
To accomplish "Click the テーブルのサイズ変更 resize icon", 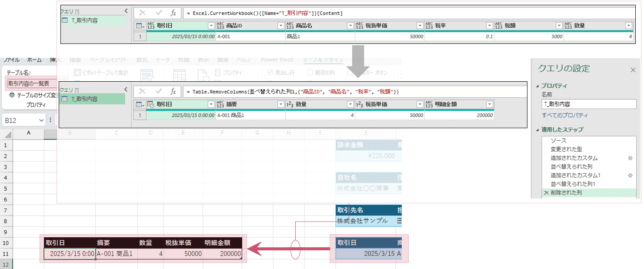I will pos(12,95).
